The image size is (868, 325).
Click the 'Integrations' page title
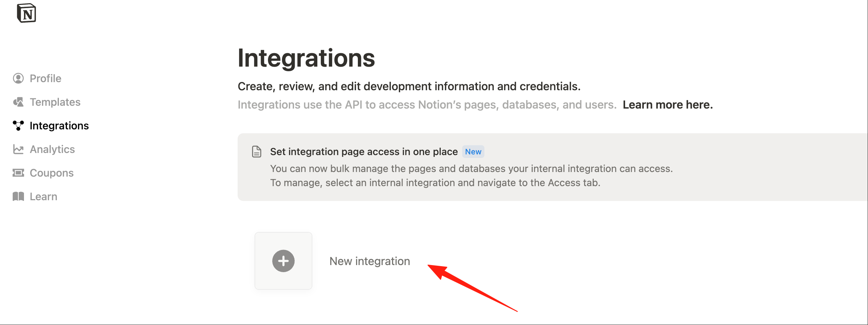(x=306, y=58)
